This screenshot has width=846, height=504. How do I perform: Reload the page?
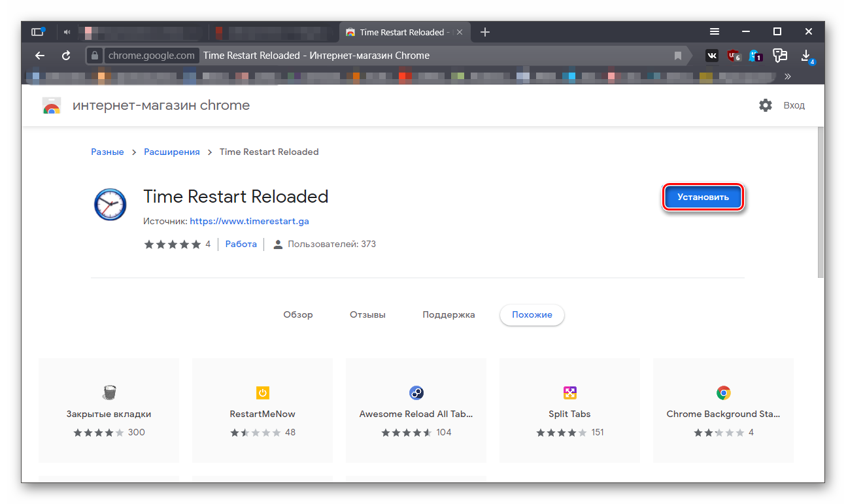coord(66,56)
